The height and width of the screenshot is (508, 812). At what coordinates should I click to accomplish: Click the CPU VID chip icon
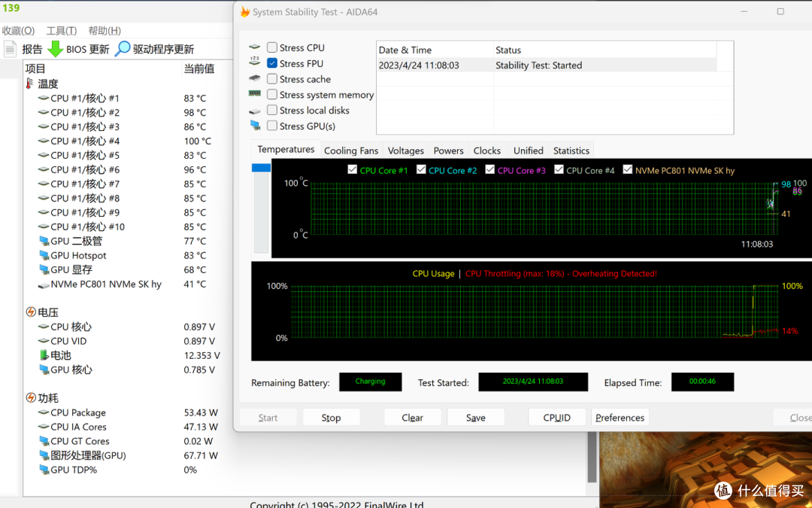(x=44, y=341)
